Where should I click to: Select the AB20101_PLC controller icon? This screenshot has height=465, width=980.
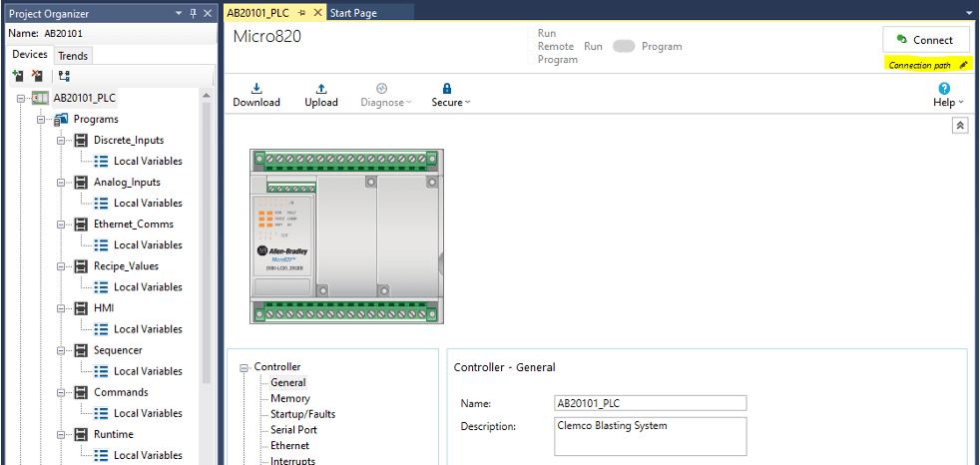click(41, 98)
